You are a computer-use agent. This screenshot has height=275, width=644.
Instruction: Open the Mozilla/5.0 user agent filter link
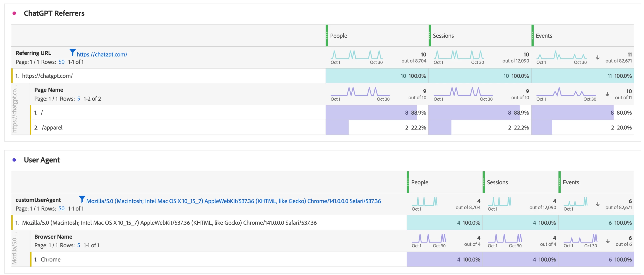(x=233, y=201)
